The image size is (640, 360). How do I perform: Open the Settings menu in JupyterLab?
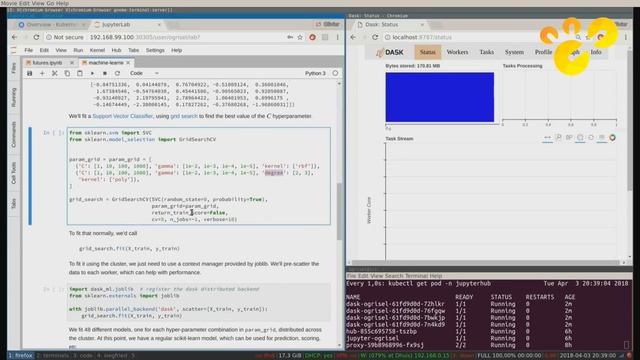[x=155, y=50]
